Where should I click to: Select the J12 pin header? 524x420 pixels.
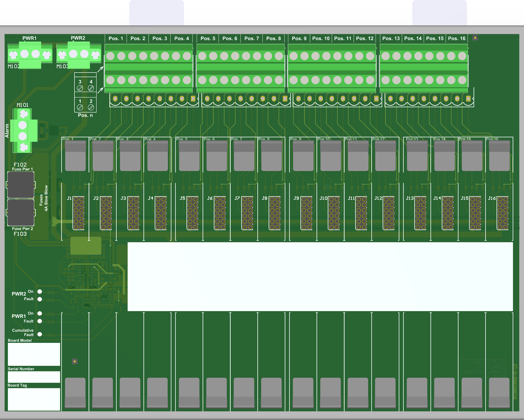pyautogui.click(x=389, y=213)
